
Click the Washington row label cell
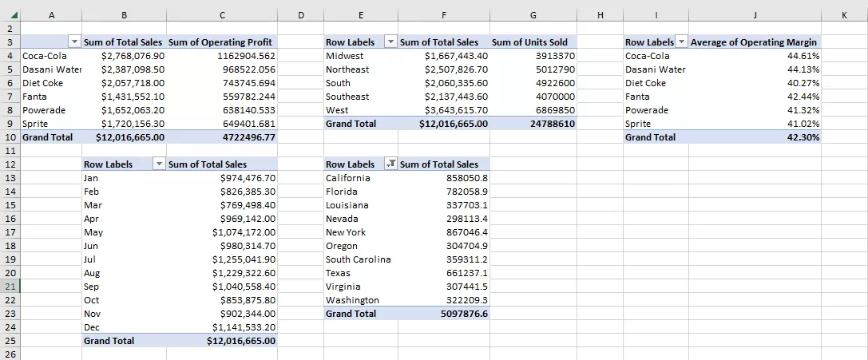359,300
